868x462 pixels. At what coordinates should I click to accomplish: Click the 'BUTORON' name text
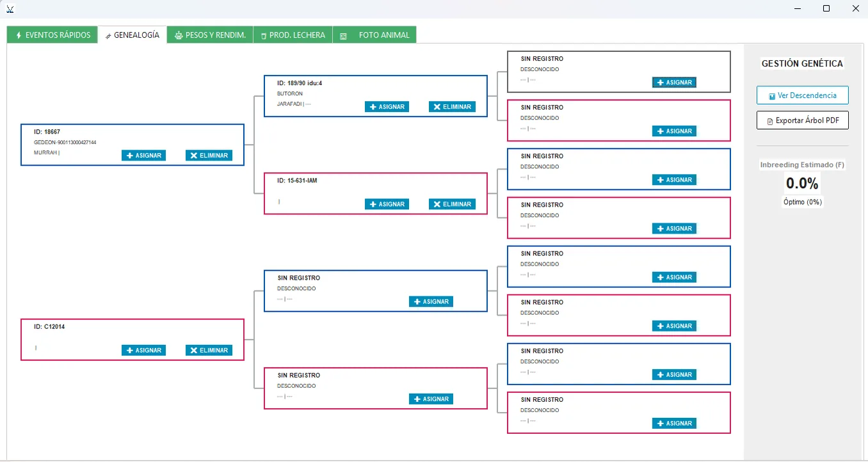(290, 93)
